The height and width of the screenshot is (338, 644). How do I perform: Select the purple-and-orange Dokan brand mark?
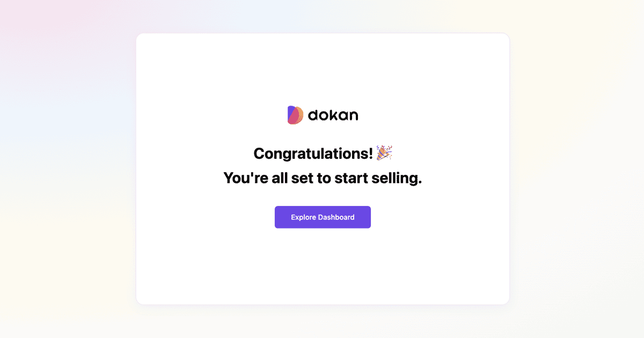294,114
